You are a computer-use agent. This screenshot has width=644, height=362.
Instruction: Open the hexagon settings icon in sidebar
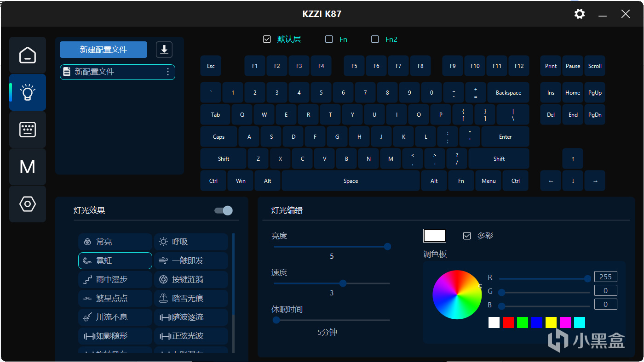click(x=28, y=204)
